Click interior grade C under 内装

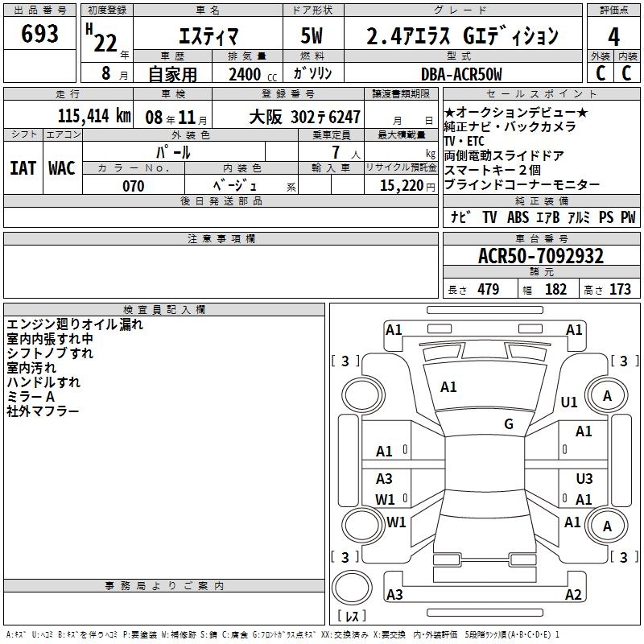626,73
